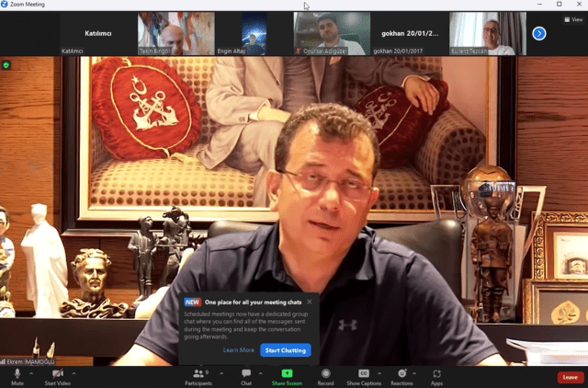This screenshot has width=588, height=388.
Task: Expand audio options arrow beside Mute
Action: click(x=31, y=371)
